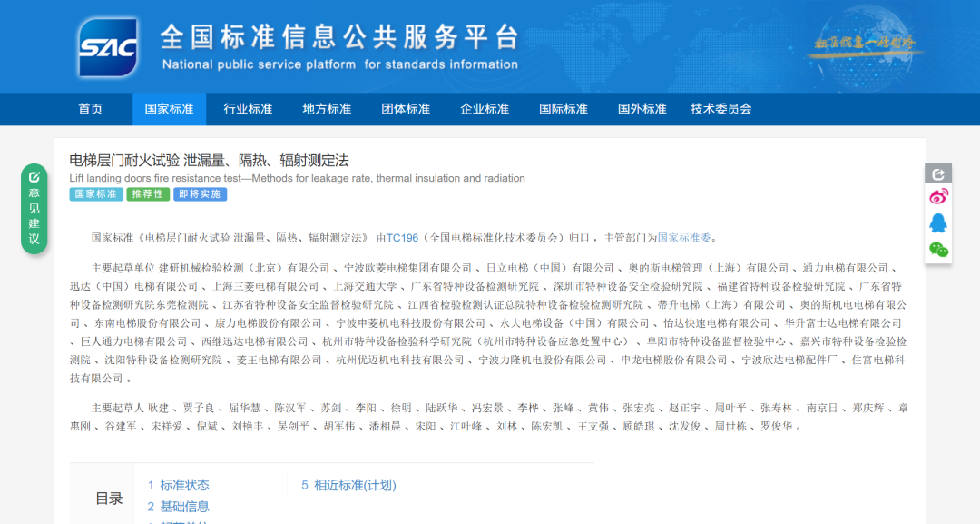This screenshot has height=524, width=980.
Task: Switch to 地方标准 tab
Action: 327,109
